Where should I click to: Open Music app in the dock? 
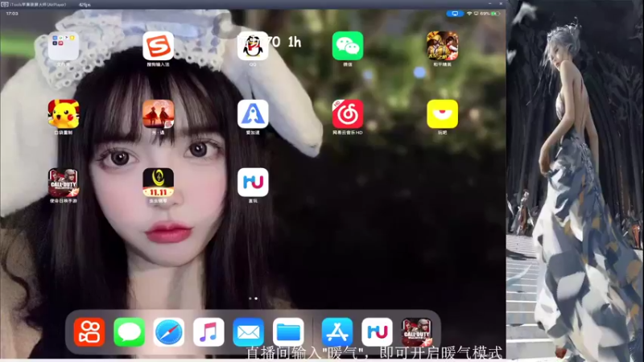click(208, 332)
